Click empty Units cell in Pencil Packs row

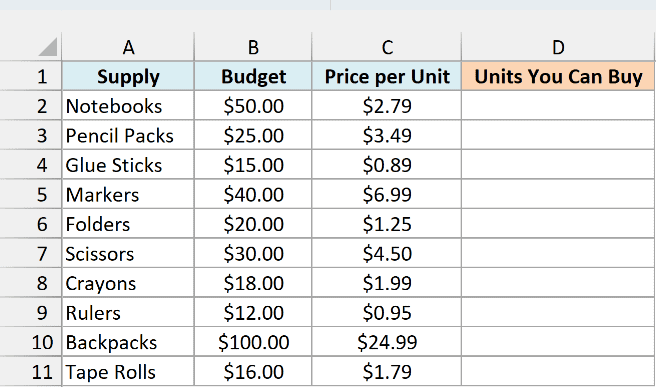coord(559,135)
